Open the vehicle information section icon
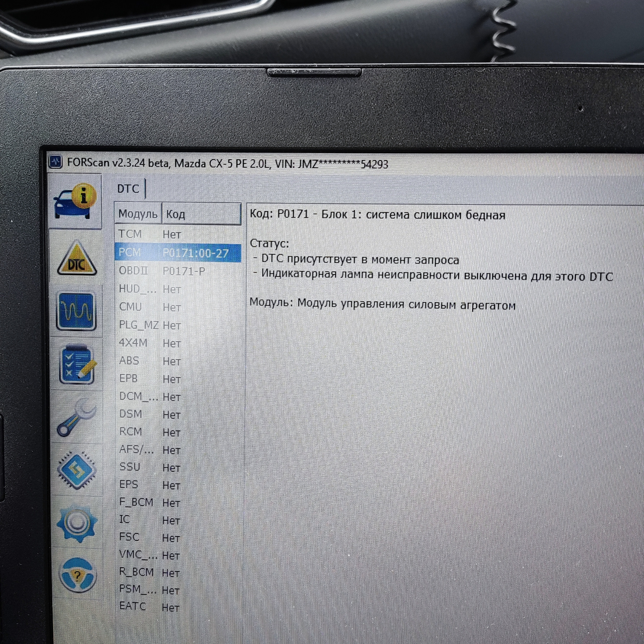This screenshot has height=644, width=644. (x=75, y=201)
